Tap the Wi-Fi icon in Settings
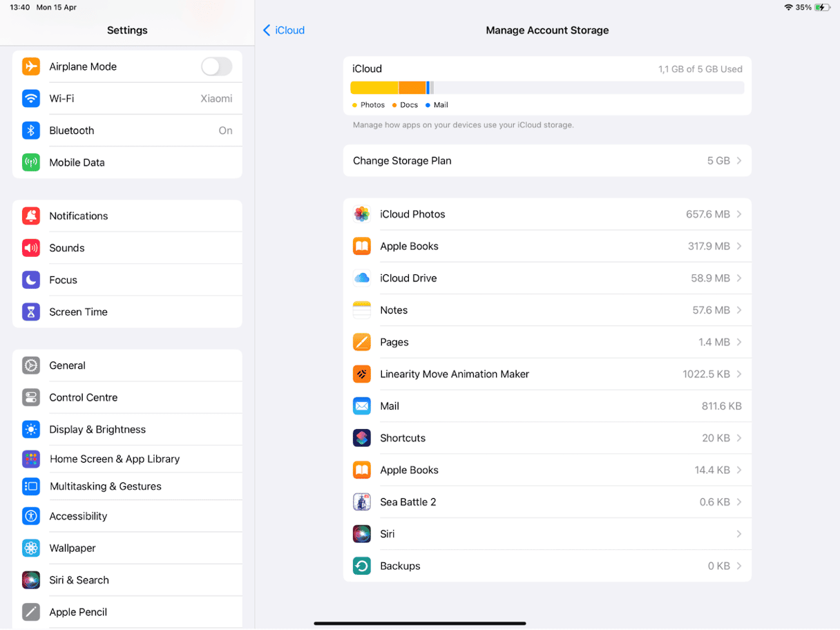Viewport: 840px width, 630px height. [31, 98]
